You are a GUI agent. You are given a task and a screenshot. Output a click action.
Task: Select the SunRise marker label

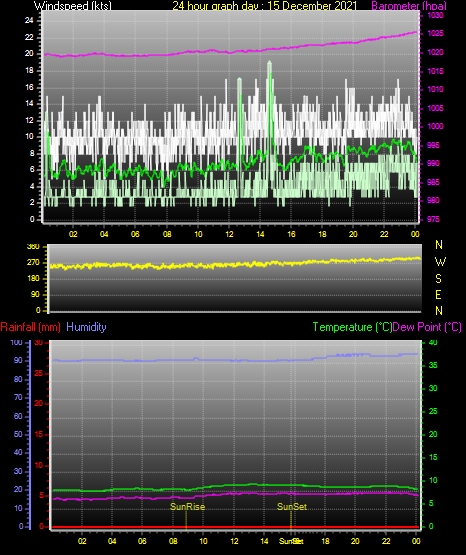click(x=187, y=507)
